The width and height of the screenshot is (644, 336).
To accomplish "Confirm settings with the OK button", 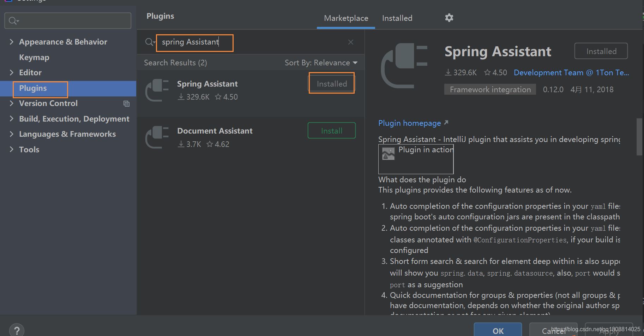I will 497,331.
